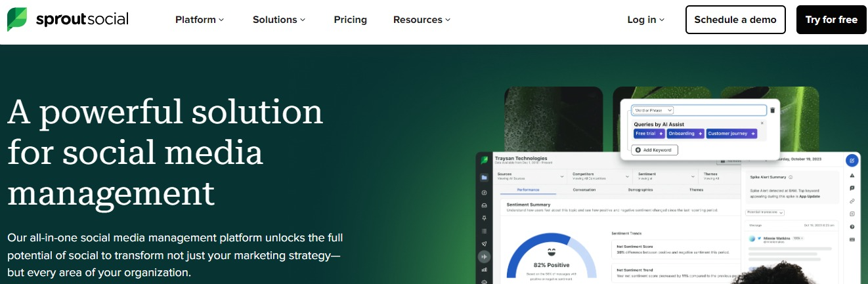
Task: Click the Queries by AI Assist label
Action: 659,124
